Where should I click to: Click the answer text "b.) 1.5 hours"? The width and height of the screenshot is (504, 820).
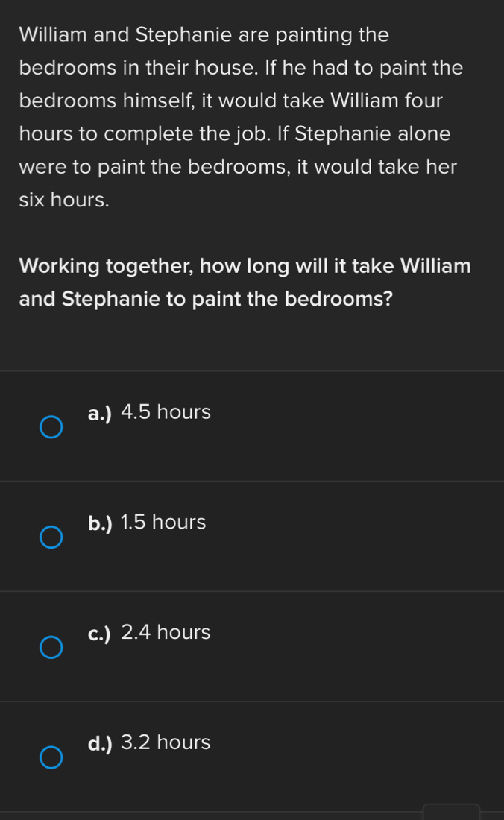tap(147, 523)
